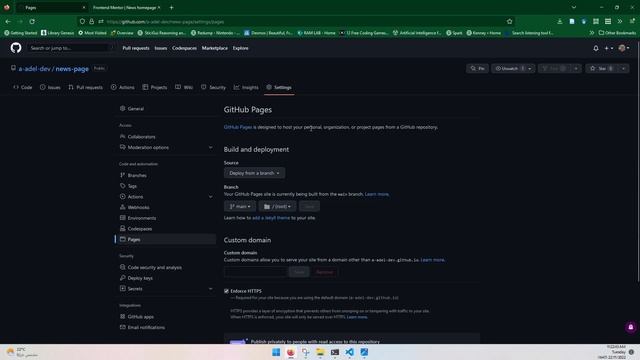Open Webhooks in the sidebar
Screen dimensions: 640x360
point(165,207)
